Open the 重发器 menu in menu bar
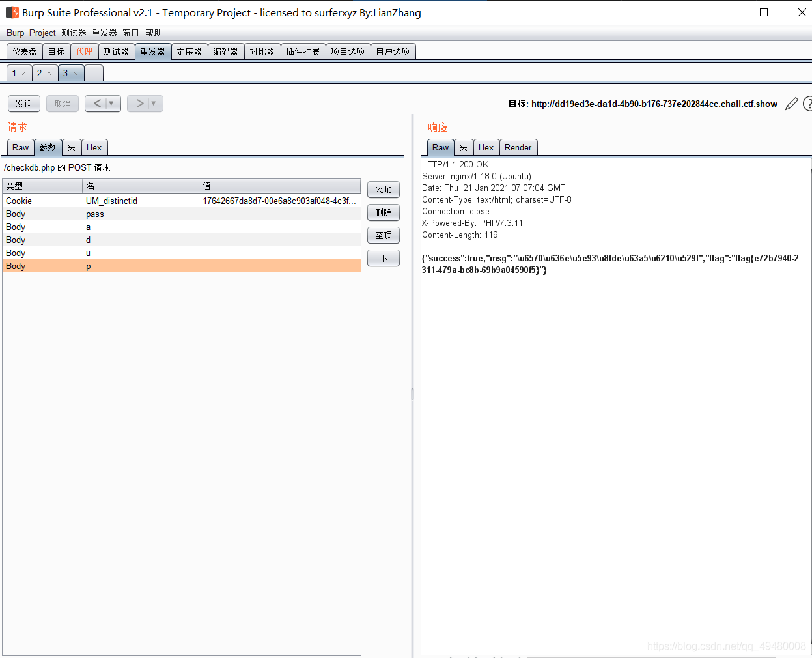 coord(104,33)
